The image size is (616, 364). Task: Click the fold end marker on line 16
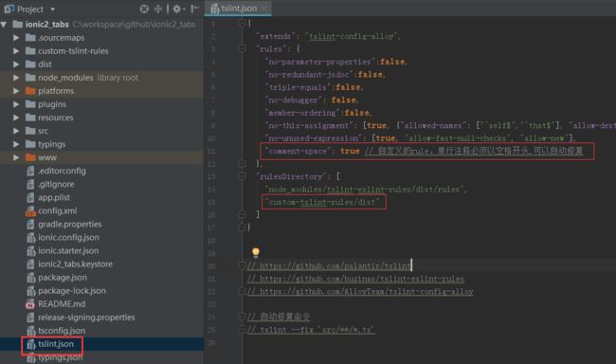coord(242,214)
